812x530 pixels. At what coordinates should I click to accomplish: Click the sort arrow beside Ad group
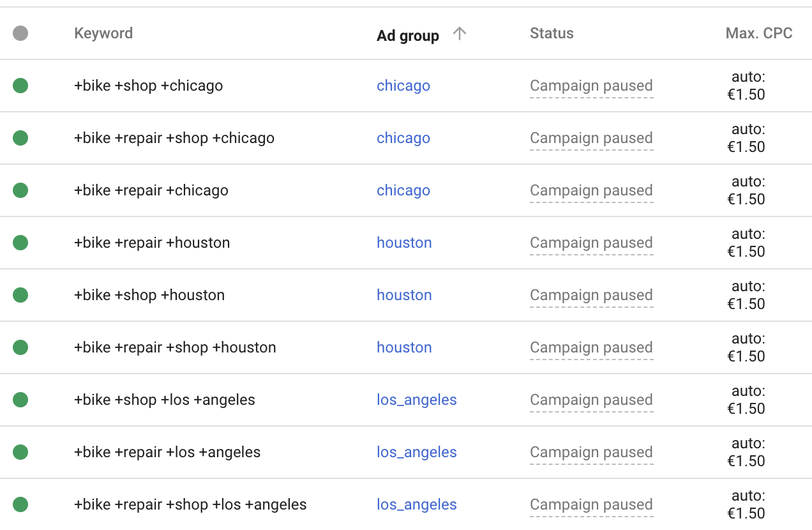click(459, 34)
